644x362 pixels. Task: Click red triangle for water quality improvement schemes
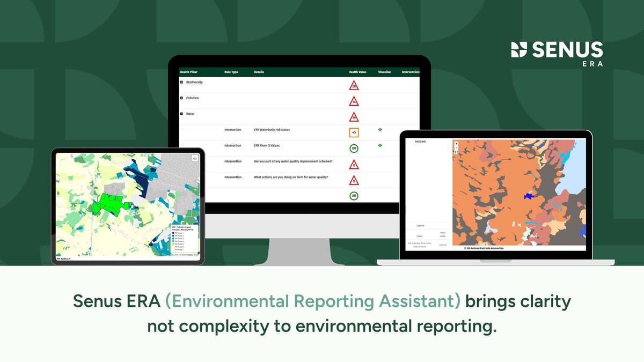point(354,165)
